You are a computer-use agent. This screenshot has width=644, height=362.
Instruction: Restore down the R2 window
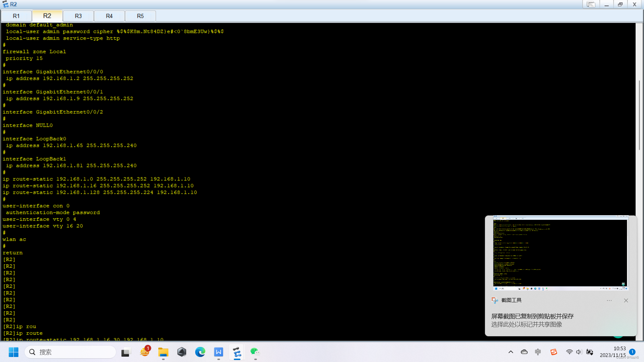point(620,4)
